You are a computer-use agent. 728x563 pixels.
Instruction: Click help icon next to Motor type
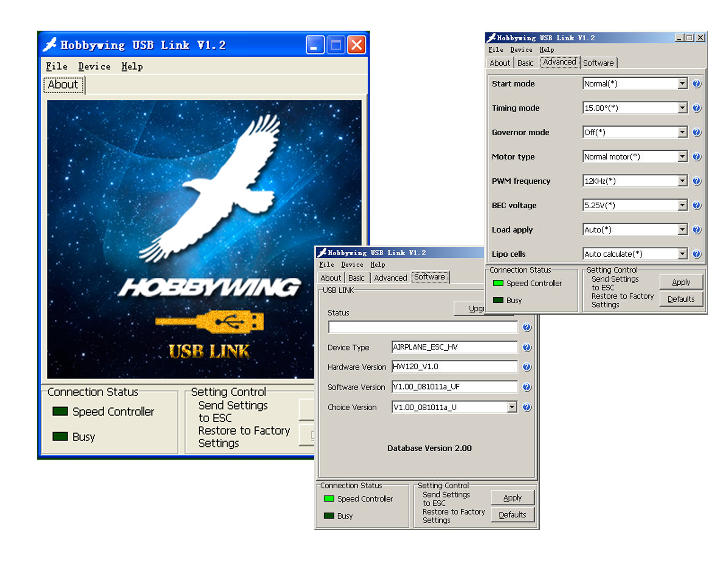[697, 156]
